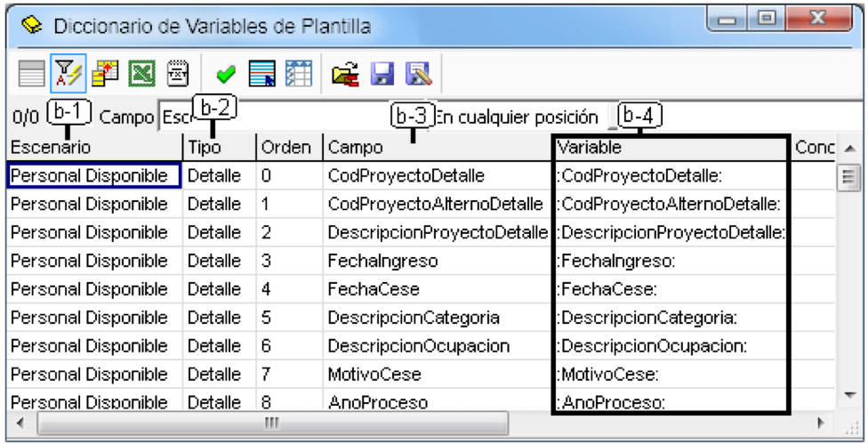Sort by the Variable column header

pyautogui.click(x=671, y=148)
